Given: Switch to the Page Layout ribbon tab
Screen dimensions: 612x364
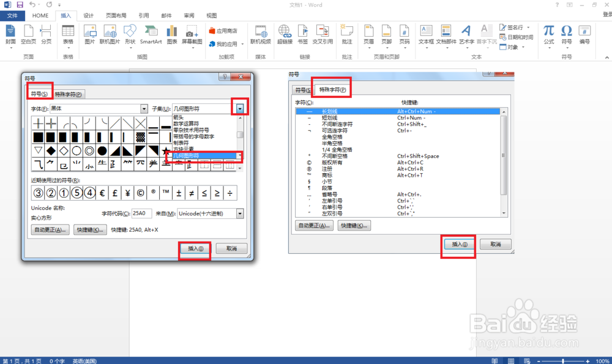Looking at the screenshot, I should pyautogui.click(x=116, y=16).
